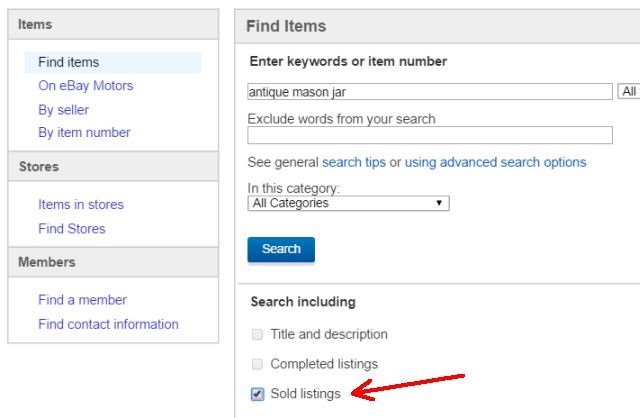Click the Sold listings label text
The image size is (640, 418).
coord(305,394)
